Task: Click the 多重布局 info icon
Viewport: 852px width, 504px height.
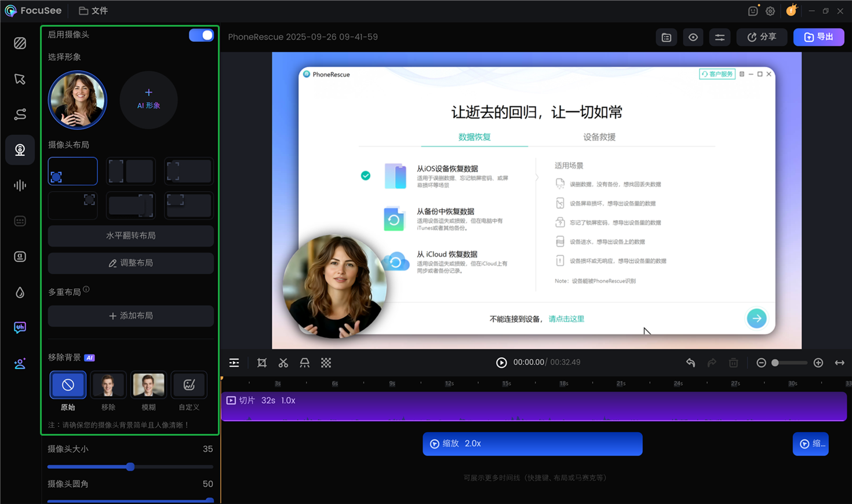Action: click(86, 289)
